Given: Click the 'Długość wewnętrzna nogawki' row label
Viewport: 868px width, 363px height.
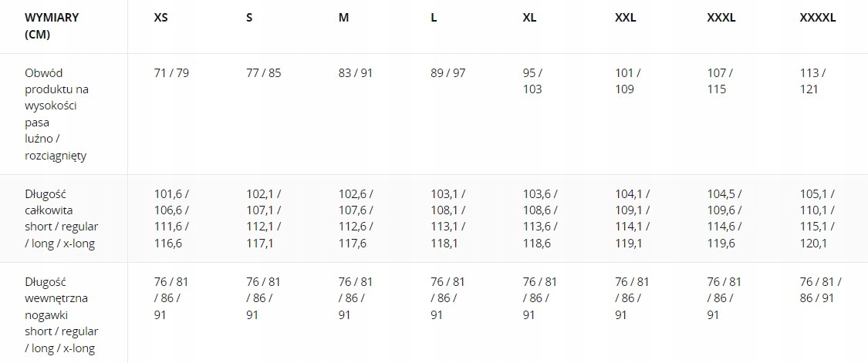Looking at the screenshot, I should pyautogui.click(x=62, y=314).
